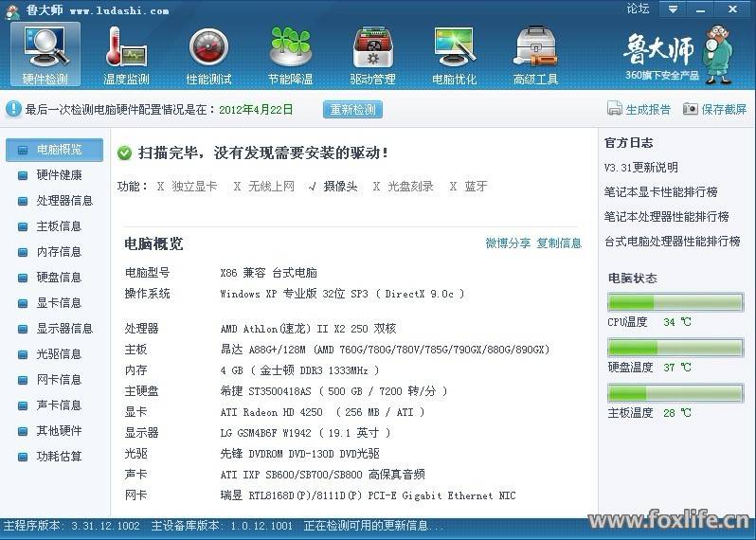This screenshot has height=540, width=756.
Task: Open the title bar dropdown menu arrow
Action: tap(673, 9)
